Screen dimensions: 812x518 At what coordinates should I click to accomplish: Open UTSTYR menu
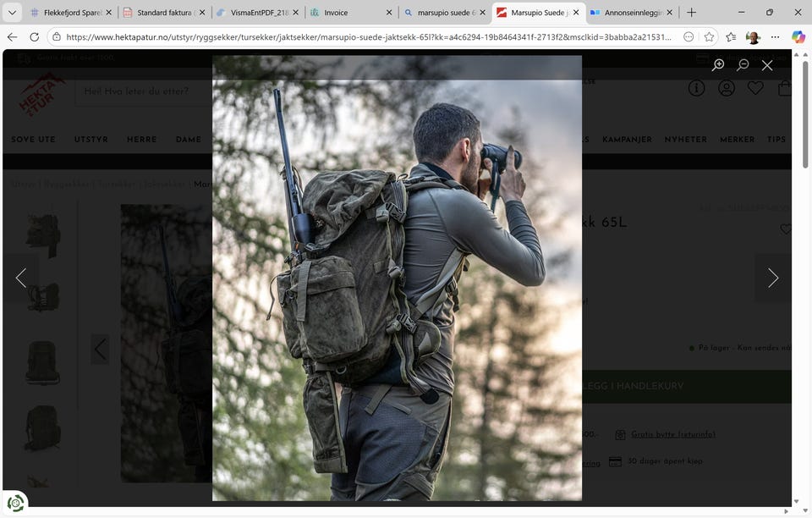click(91, 140)
